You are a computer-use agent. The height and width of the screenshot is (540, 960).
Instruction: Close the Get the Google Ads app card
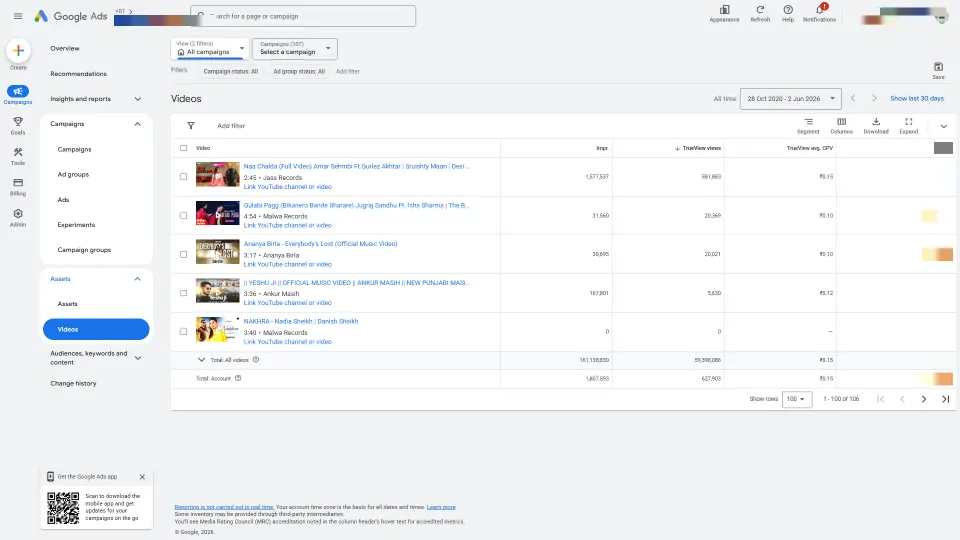[x=142, y=477]
